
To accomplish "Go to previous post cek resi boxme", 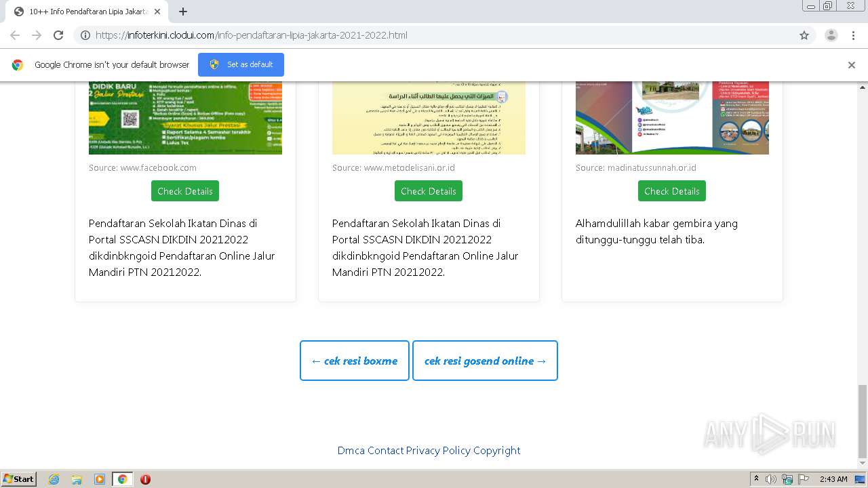I will tap(355, 361).
